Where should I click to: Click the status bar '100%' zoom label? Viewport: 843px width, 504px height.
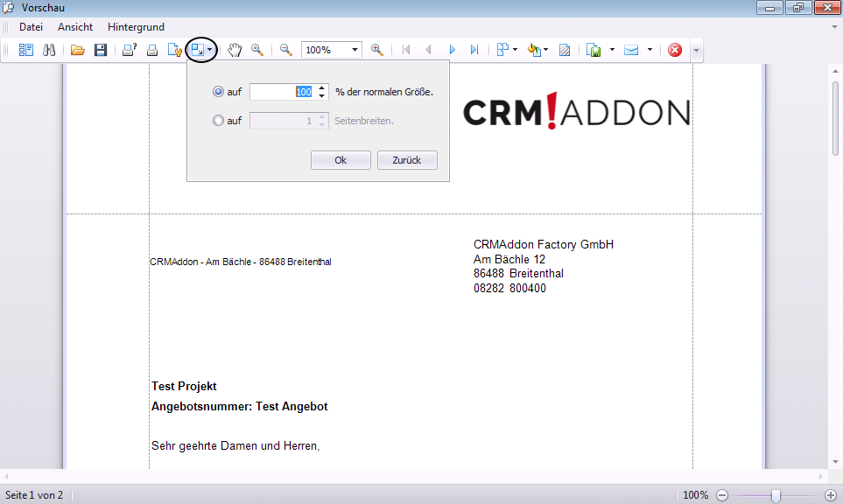pos(696,495)
